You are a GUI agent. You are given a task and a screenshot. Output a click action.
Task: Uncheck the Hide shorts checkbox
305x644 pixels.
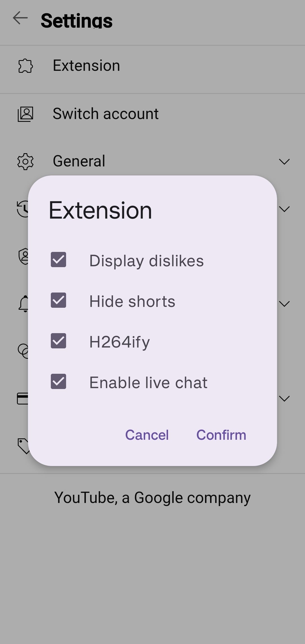58,300
